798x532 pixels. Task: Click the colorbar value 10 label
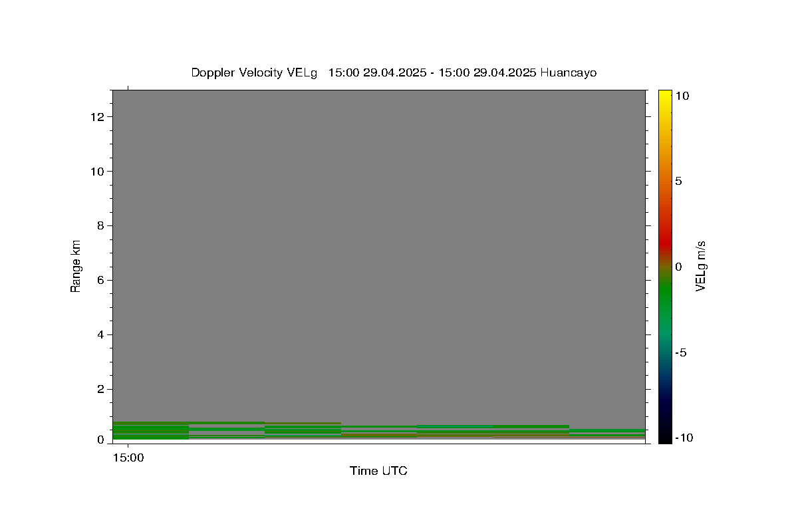(682, 96)
